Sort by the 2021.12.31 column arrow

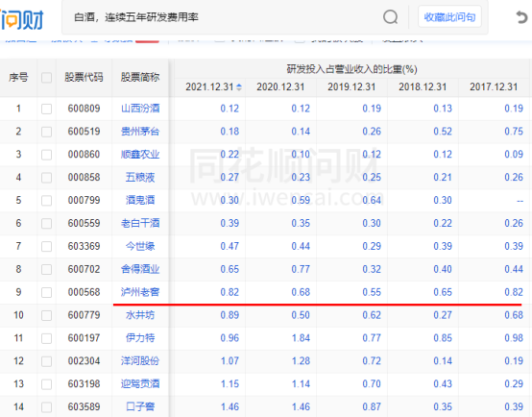pos(239,87)
